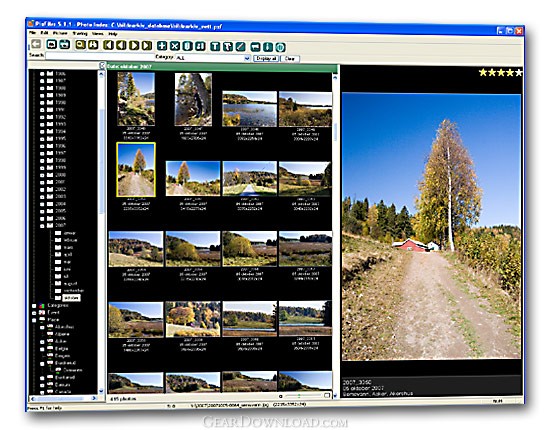This screenshot has height=430, width=550.
Task: Click the green plus add icon
Action: (162, 46)
